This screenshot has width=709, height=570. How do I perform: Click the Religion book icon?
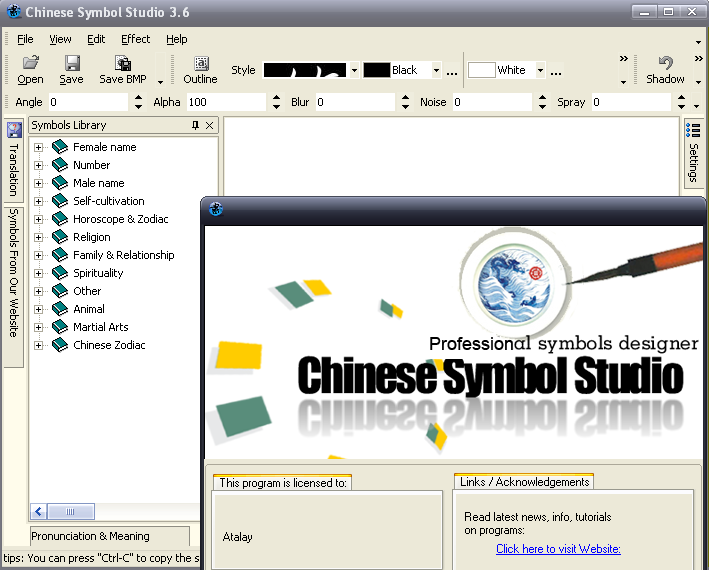(60, 237)
